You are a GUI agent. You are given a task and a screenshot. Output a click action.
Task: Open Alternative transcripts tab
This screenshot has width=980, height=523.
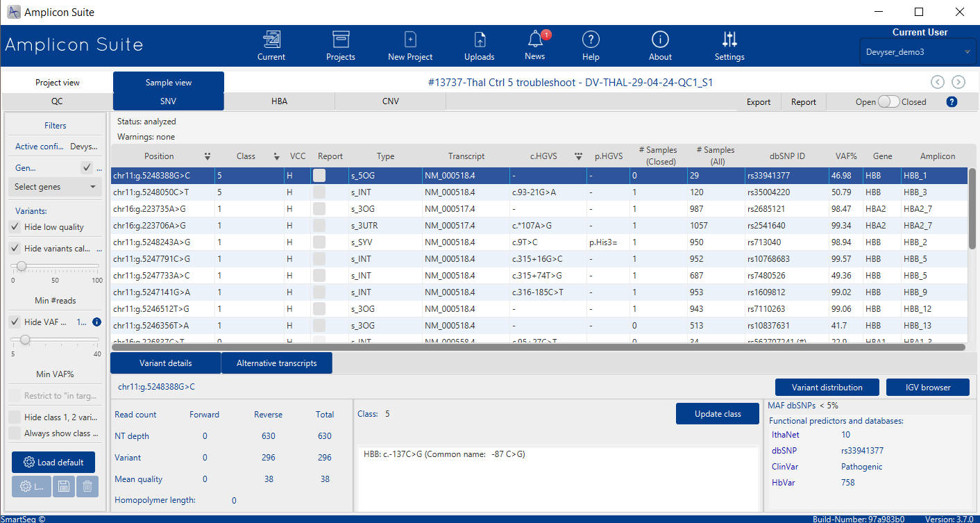(x=276, y=363)
